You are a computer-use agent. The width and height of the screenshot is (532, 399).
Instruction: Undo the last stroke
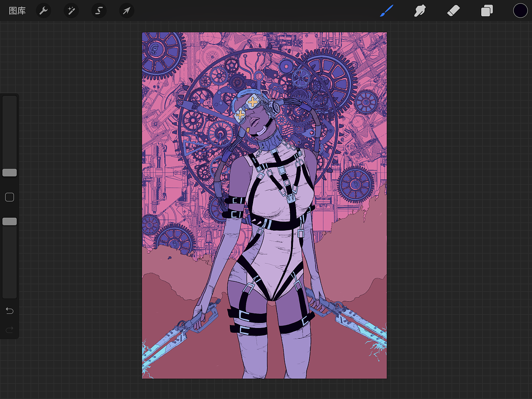coord(10,311)
